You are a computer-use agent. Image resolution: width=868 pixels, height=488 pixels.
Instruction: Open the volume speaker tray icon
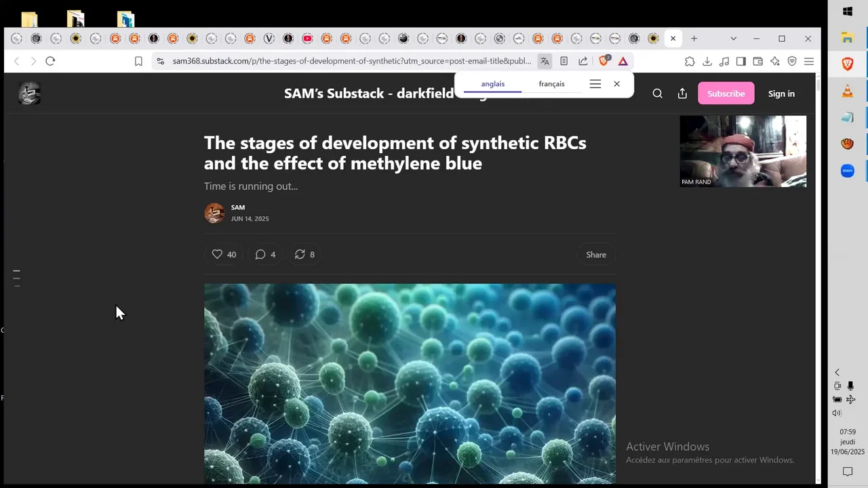[837, 413]
